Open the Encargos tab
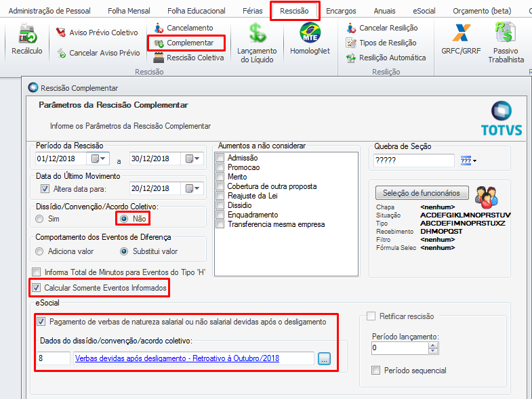 [341, 11]
